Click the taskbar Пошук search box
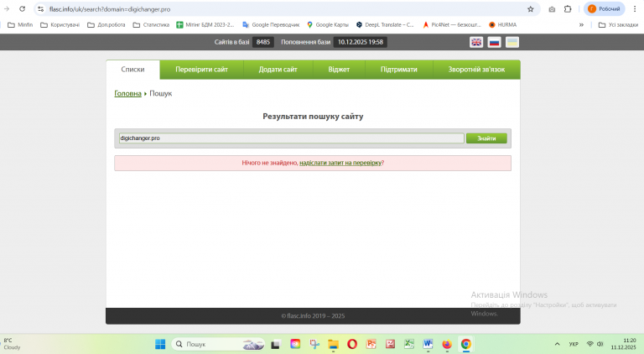Image resolution: width=644 pixels, height=354 pixels. click(219, 344)
